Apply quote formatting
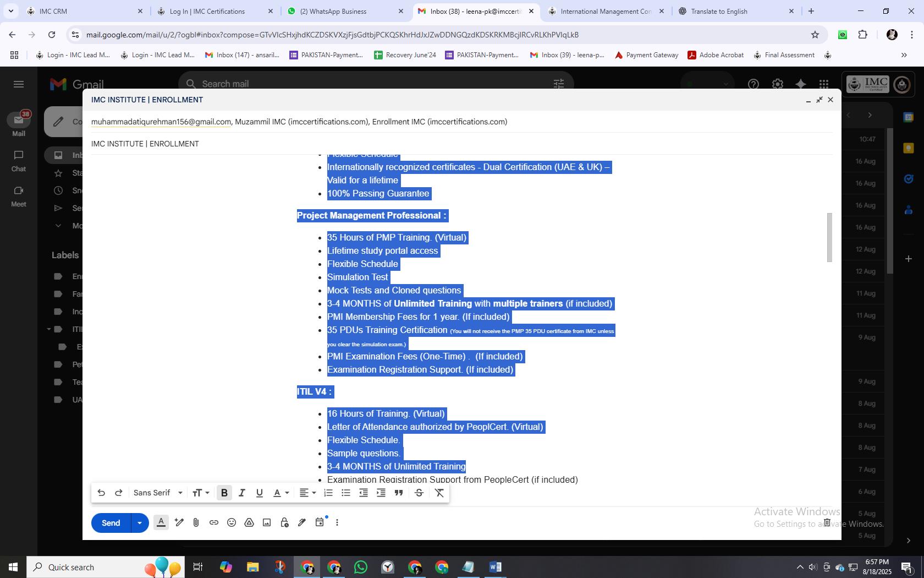This screenshot has height=578, width=924. pyautogui.click(x=399, y=493)
